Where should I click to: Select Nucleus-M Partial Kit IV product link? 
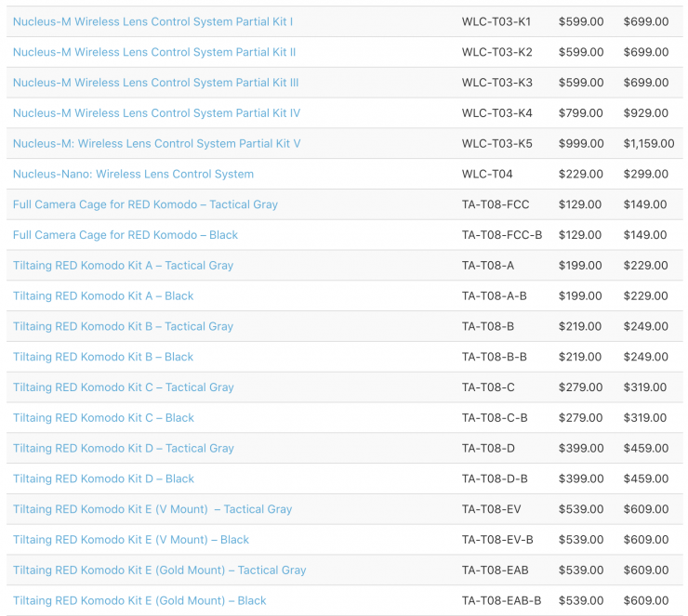click(x=156, y=113)
